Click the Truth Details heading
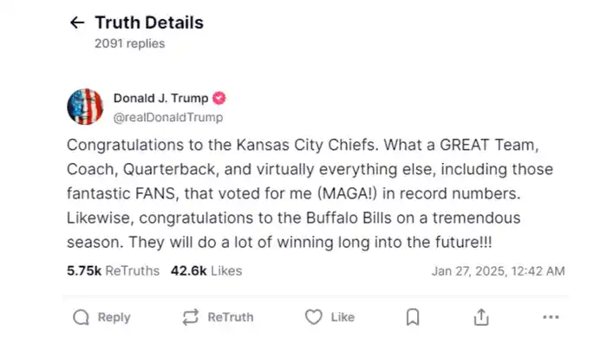This screenshot has height=364, width=607. click(x=149, y=23)
